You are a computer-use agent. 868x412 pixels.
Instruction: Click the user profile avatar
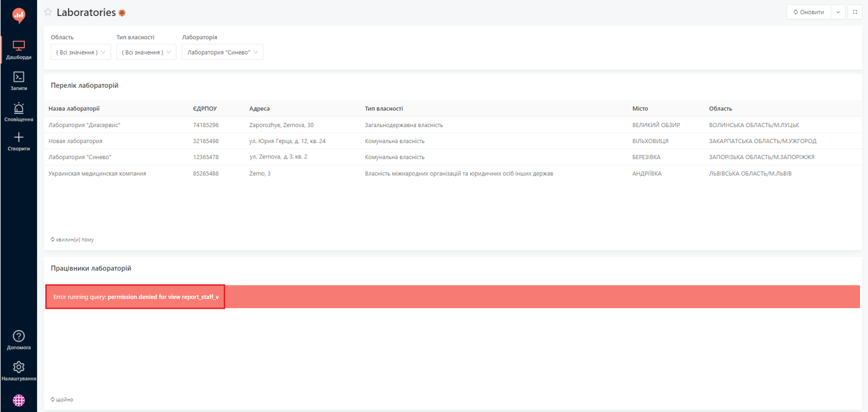[x=19, y=401]
